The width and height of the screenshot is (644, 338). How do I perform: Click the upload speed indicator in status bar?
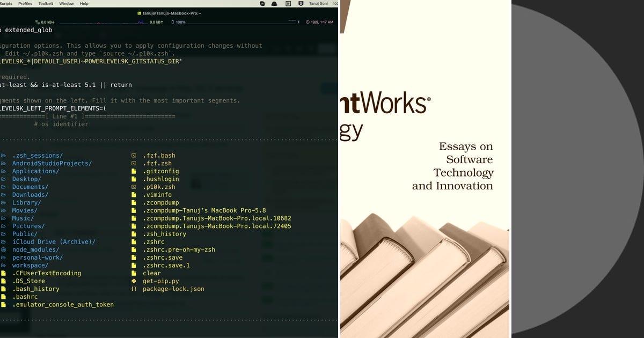156,22
